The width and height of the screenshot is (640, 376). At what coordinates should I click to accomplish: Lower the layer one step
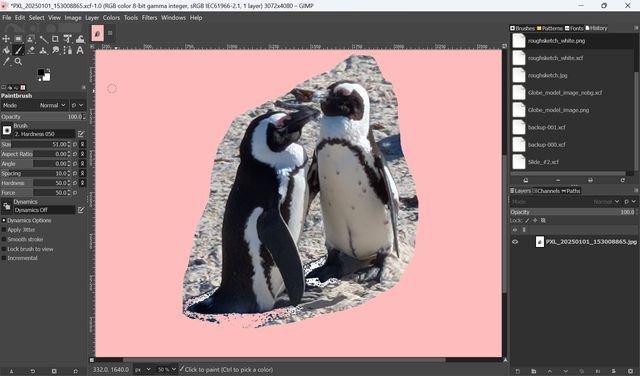tap(566, 371)
